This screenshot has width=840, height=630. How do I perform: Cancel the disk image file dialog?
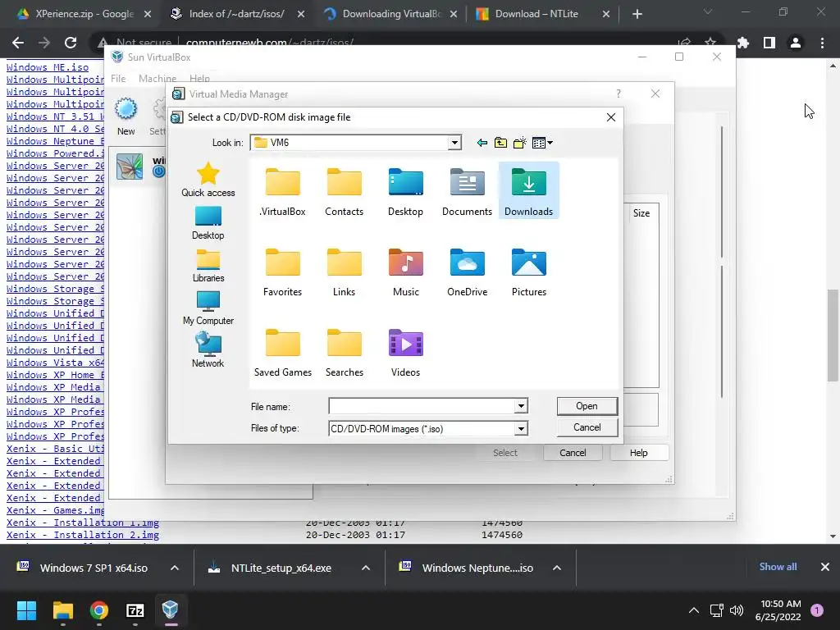coord(587,427)
